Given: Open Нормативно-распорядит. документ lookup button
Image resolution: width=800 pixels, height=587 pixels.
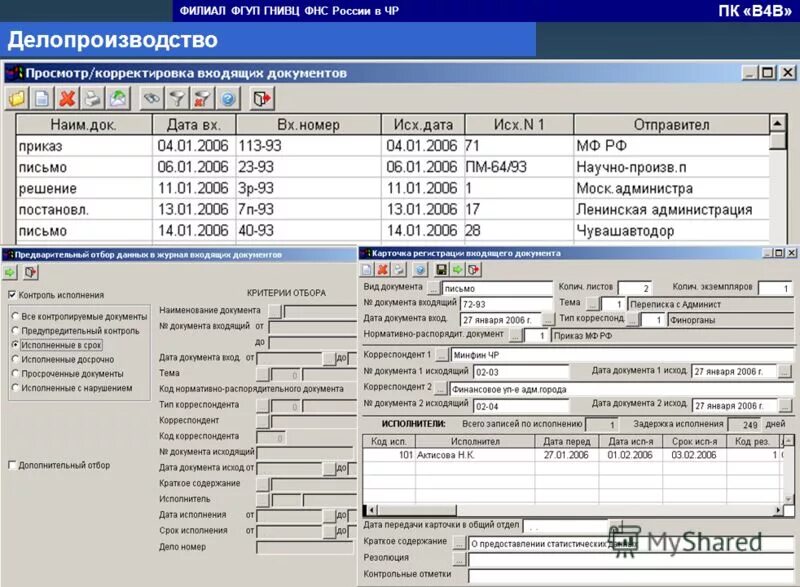Looking at the screenshot, I should [515, 335].
